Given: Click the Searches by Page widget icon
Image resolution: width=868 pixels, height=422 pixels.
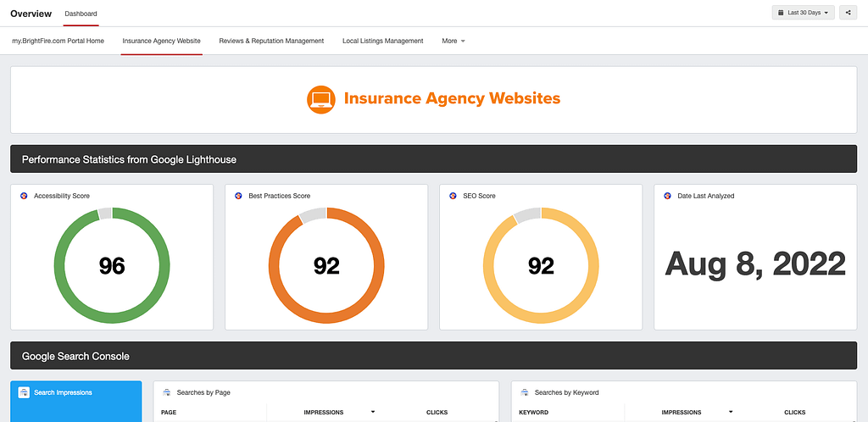Looking at the screenshot, I should click(x=166, y=392).
